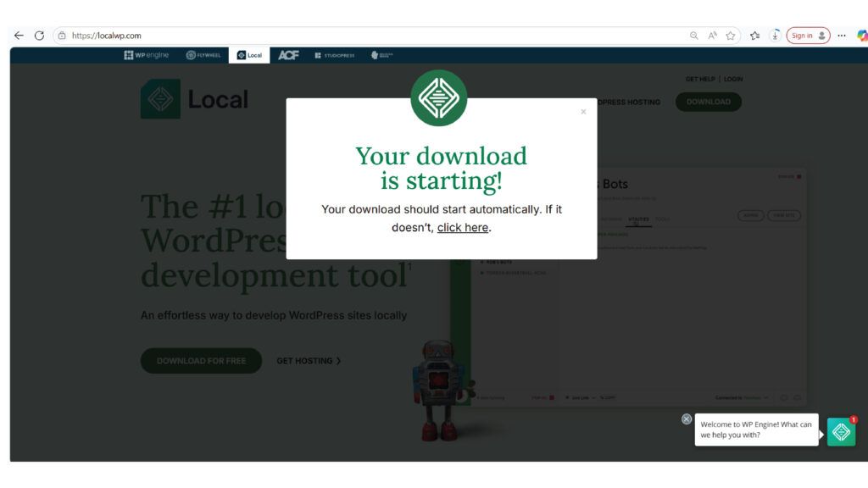
Task: Open the last brand tab after StudioPress
Action: [x=381, y=55]
